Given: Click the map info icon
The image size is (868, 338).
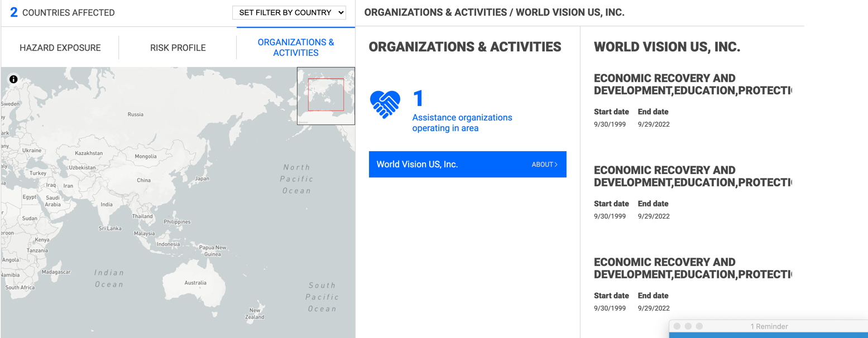Looking at the screenshot, I should click(x=13, y=79).
